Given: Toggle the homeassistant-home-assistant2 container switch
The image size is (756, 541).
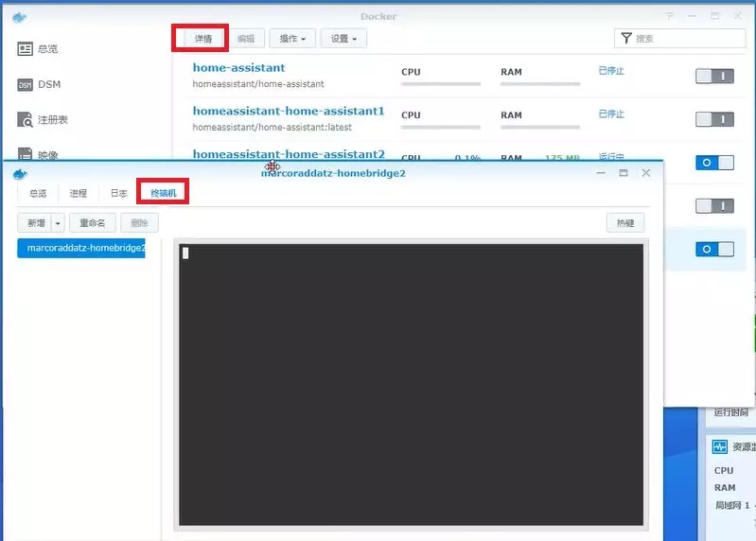Looking at the screenshot, I should point(714,163).
